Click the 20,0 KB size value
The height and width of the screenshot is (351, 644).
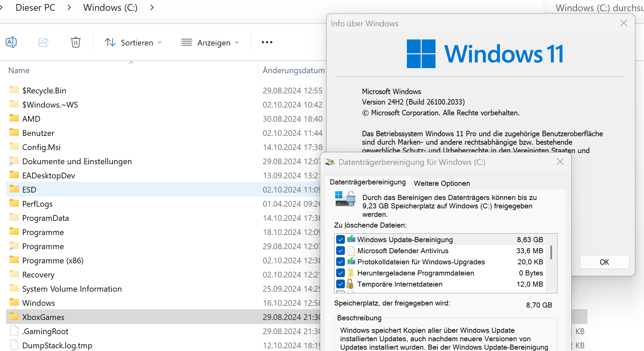tap(530, 262)
